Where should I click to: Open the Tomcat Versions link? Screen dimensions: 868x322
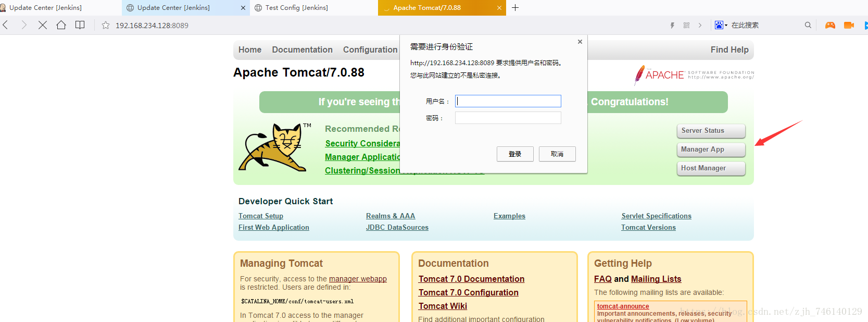[648, 227]
